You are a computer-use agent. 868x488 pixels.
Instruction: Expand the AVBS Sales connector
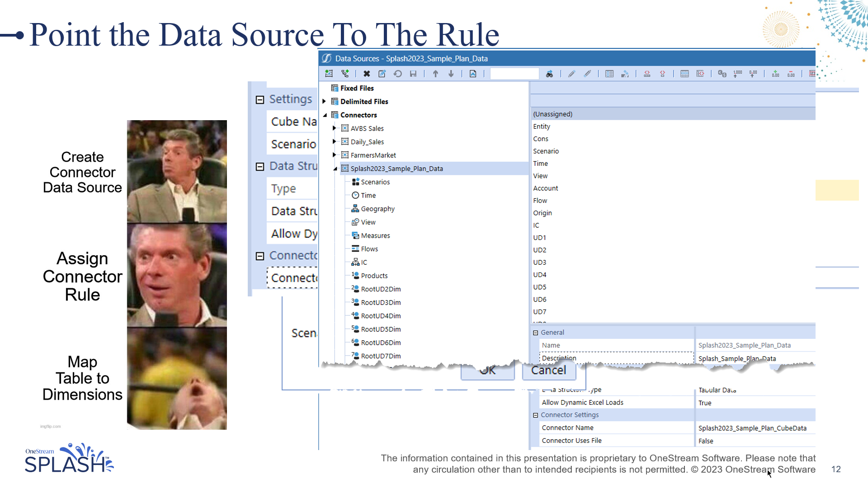pyautogui.click(x=335, y=128)
